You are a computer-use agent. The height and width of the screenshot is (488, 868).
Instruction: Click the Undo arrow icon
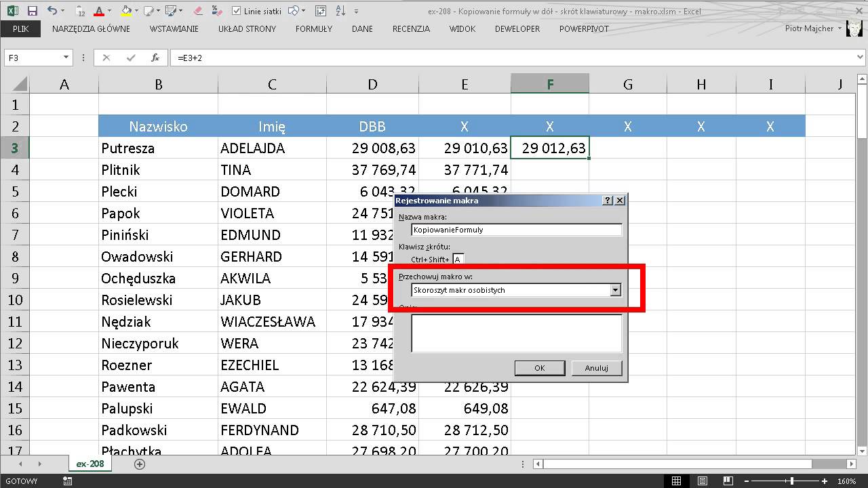click(52, 11)
